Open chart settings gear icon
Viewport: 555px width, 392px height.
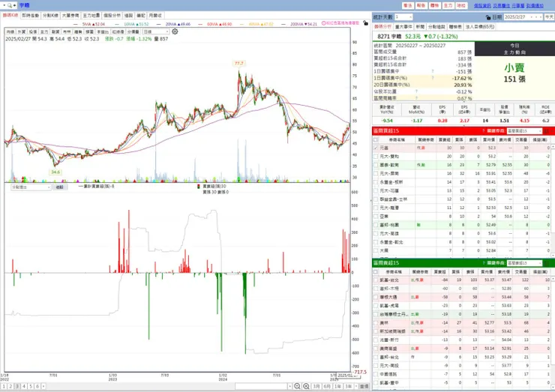click(x=175, y=31)
